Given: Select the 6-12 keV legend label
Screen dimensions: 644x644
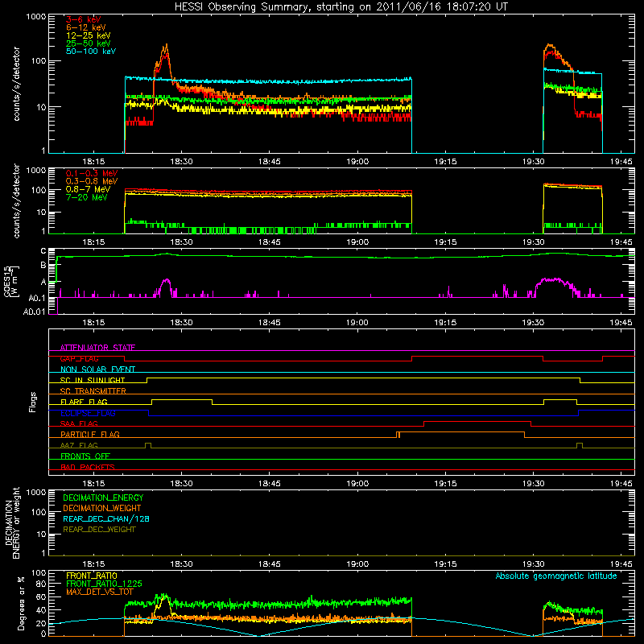Looking at the screenshot, I should [86, 27].
